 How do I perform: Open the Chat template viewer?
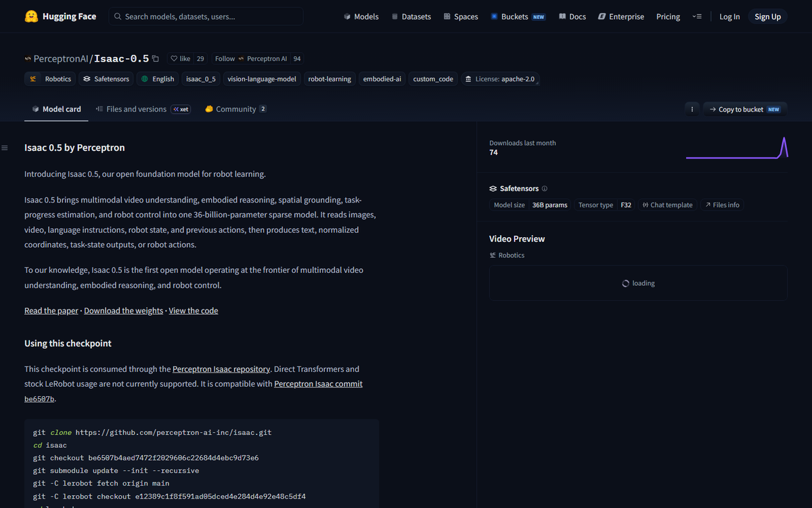point(667,205)
